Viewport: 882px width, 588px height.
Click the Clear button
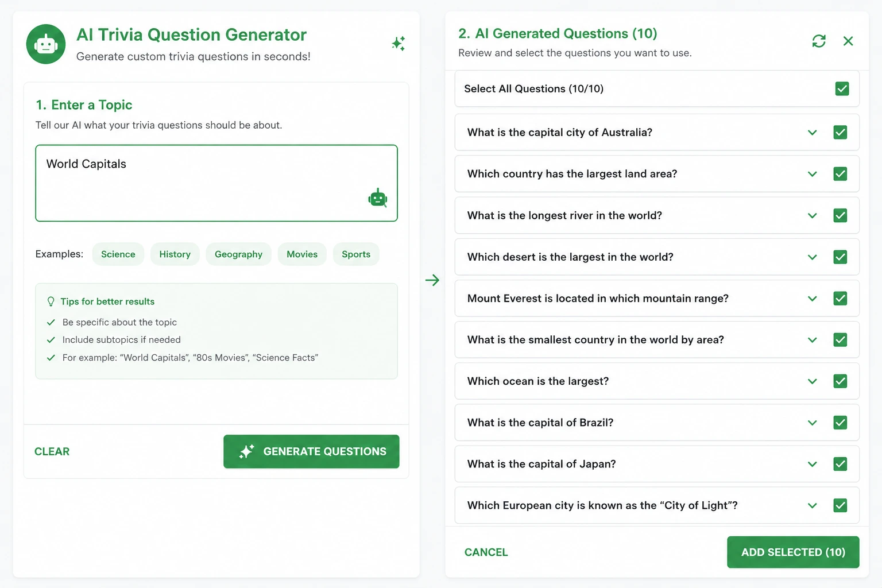pyautogui.click(x=52, y=451)
